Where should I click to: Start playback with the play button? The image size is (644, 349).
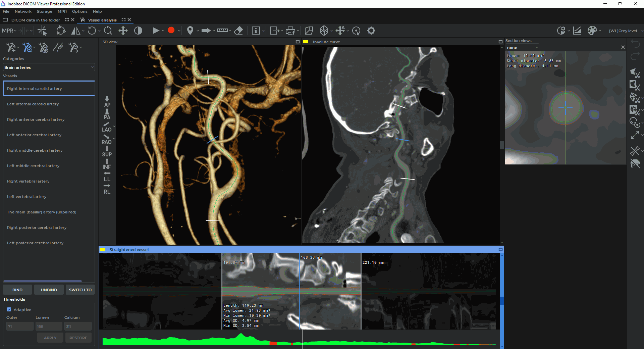[156, 31]
